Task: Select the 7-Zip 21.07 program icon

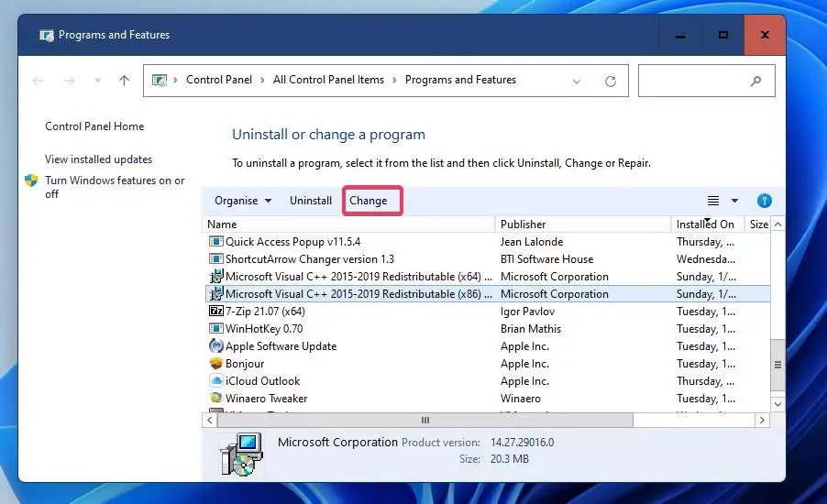Action: (x=215, y=312)
